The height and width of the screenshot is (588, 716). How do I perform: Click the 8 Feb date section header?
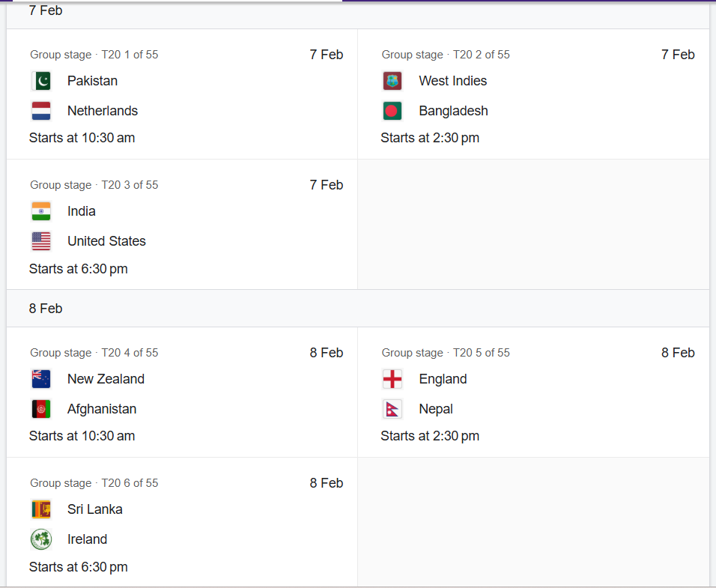coord(46,309)
